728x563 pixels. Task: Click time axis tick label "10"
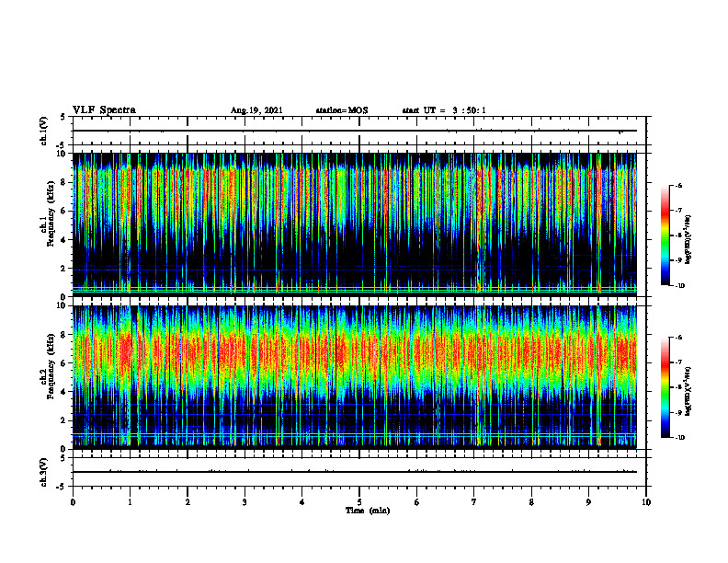coord(646,502)
